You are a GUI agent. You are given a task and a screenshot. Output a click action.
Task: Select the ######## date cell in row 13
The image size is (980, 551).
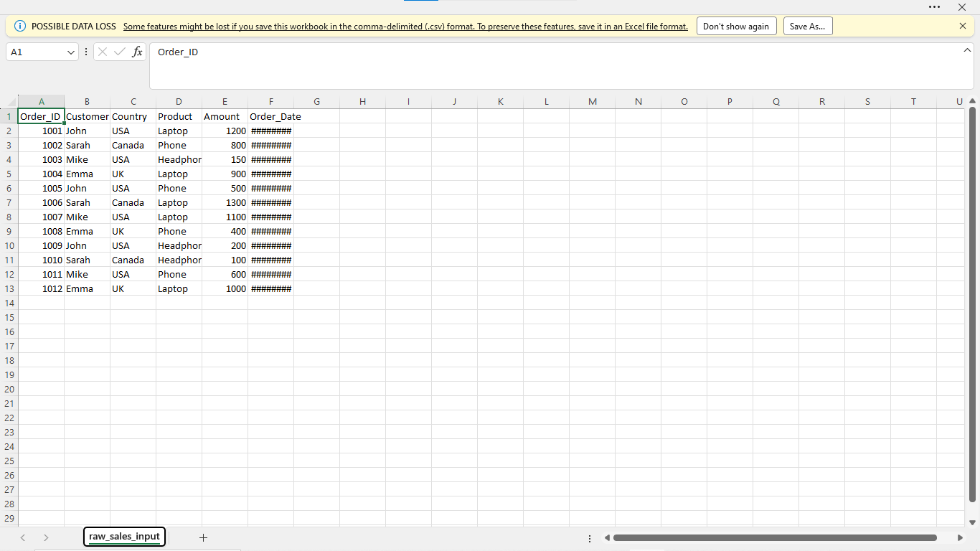[271, 288]
